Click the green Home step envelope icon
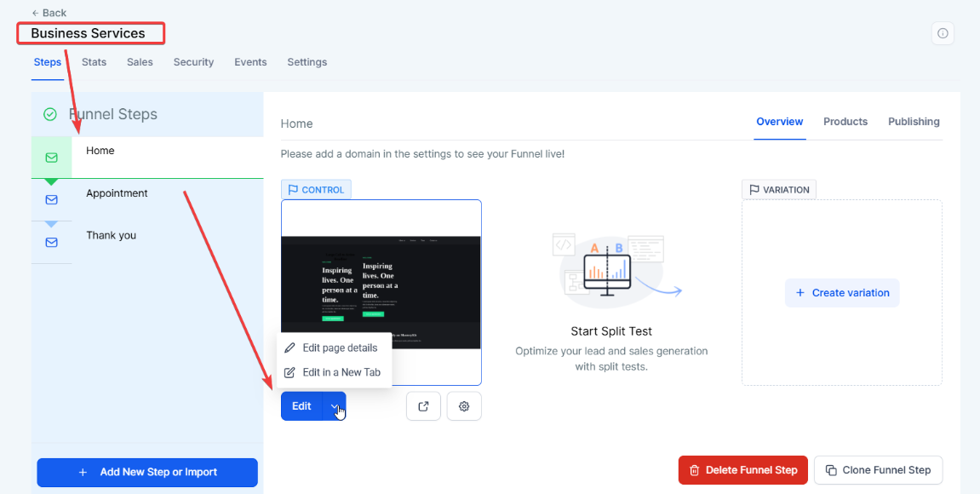The height and width of the screenshot is (494, 980). (52, 158)
